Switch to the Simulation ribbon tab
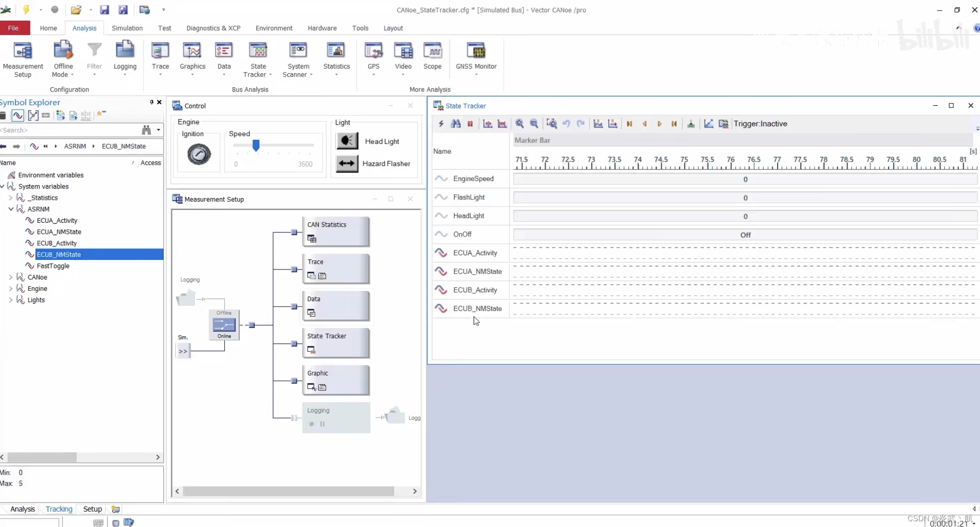Screen dimensions: 980x527 pos(127,28)
